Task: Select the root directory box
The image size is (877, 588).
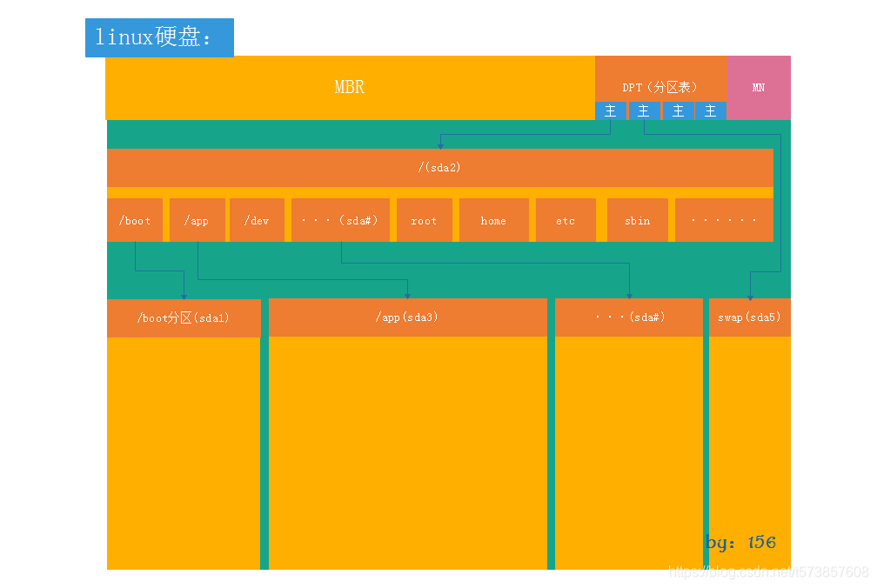Action: click(425, 220)
